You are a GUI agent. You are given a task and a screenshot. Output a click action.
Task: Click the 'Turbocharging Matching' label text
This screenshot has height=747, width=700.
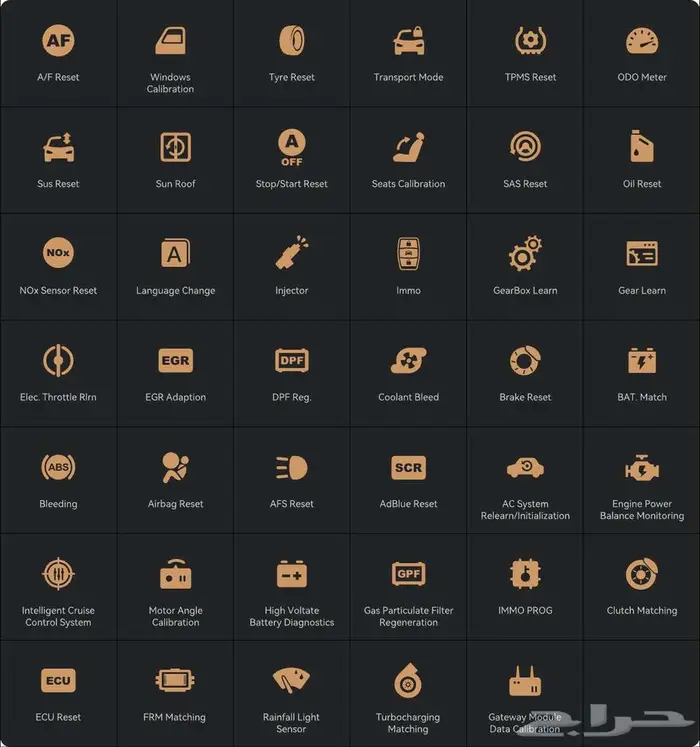point(408,723)
